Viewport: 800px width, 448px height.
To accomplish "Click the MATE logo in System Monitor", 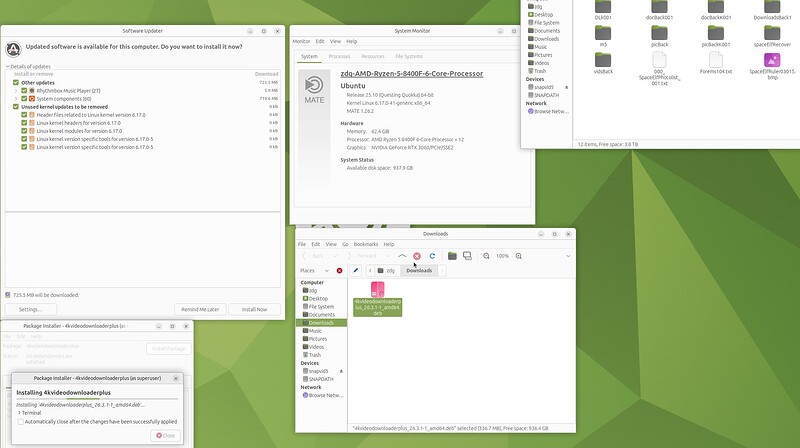I will pos(314,90).
